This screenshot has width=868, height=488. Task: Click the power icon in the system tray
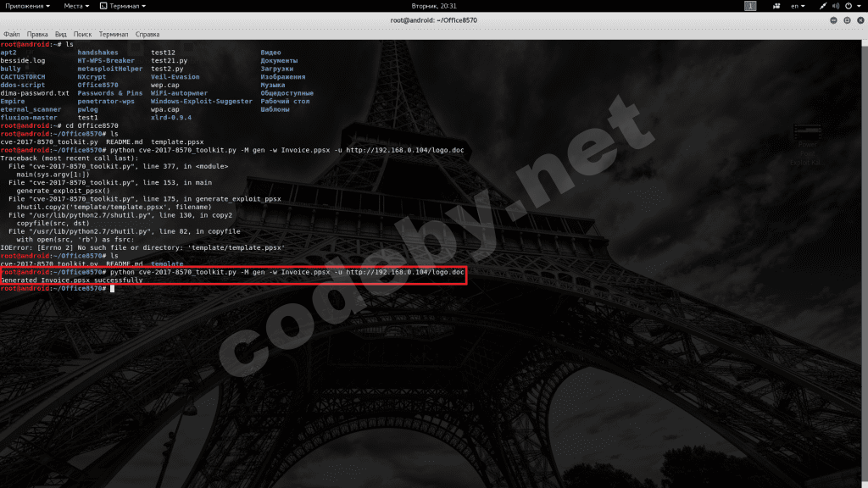848,6
